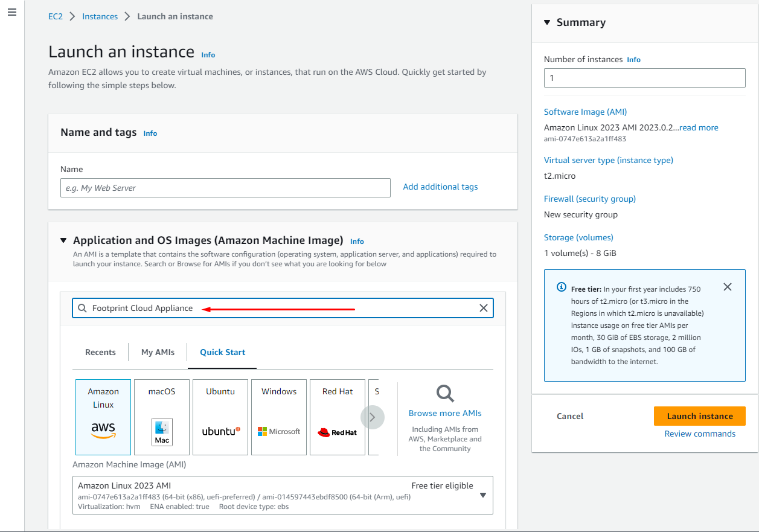This screenshot has height=532, width=759.
Task: Expand the Amazon Linux 2023 AMI dropdown
Action: 482,495
